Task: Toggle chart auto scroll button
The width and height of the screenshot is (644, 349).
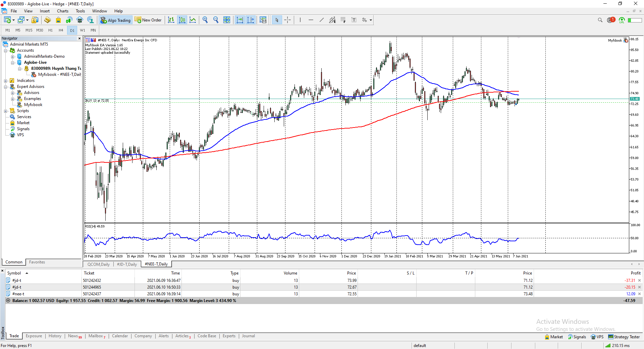Action: (x=240, y=20)
